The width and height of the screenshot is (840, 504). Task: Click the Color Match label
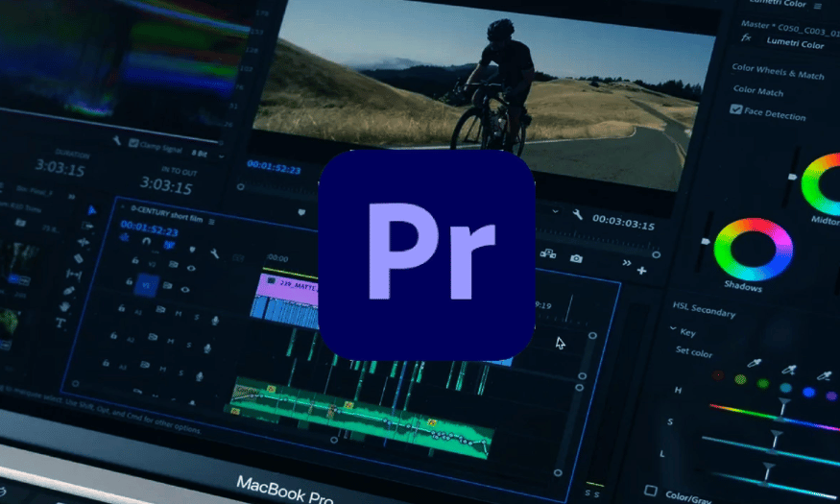point(758,90)
